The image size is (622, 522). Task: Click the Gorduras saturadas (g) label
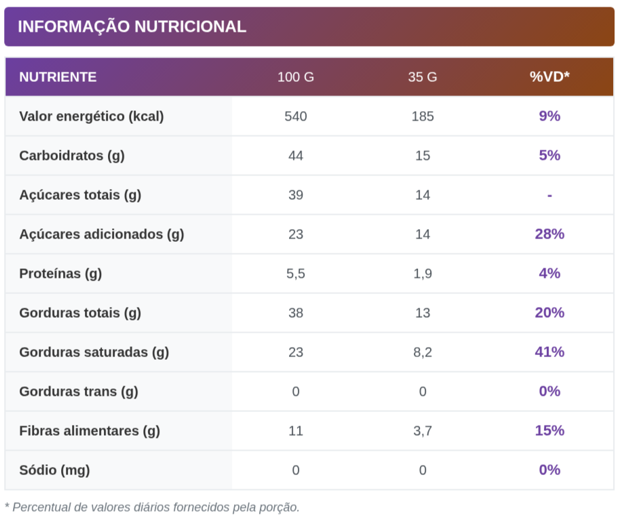pyautogui.click(x=94, y=352)
